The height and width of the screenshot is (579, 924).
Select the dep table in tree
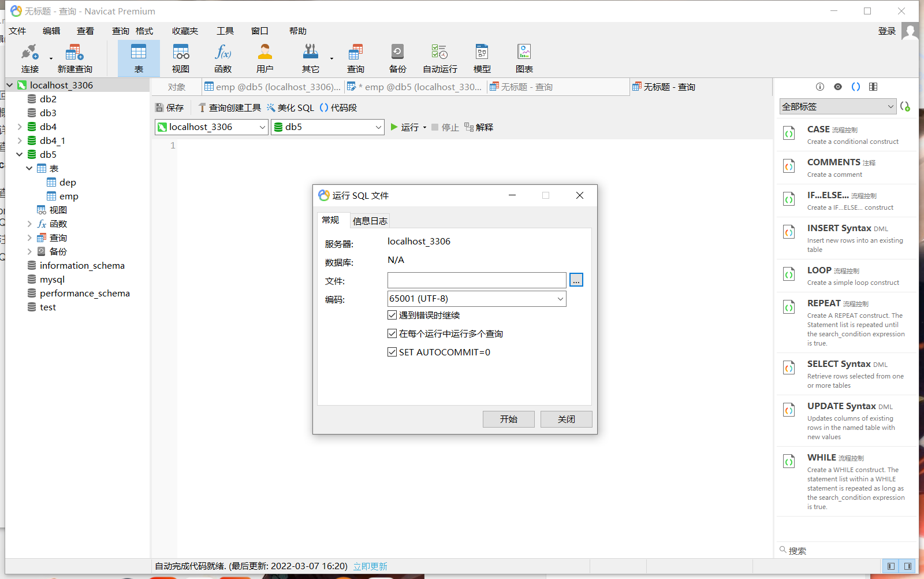[68, 183]
